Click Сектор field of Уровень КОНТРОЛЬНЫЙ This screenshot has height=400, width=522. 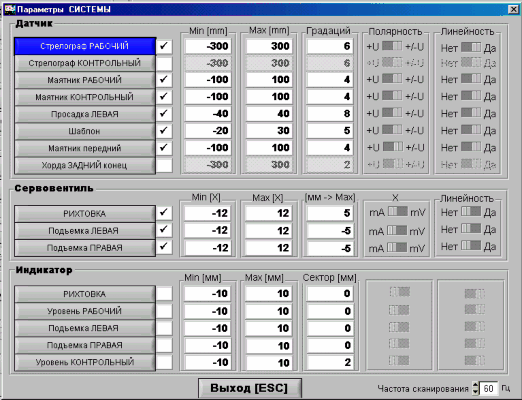[330, 362]
